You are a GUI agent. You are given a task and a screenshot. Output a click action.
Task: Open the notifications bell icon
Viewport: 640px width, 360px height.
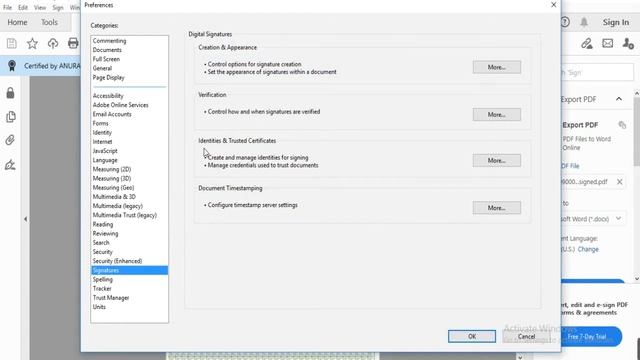click(584, 22)
